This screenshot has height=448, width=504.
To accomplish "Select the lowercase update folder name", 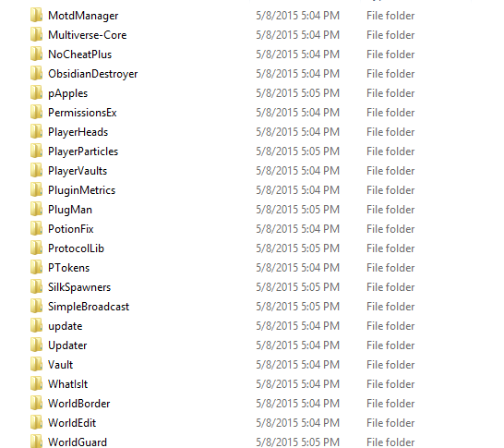I will pos(66,326).
